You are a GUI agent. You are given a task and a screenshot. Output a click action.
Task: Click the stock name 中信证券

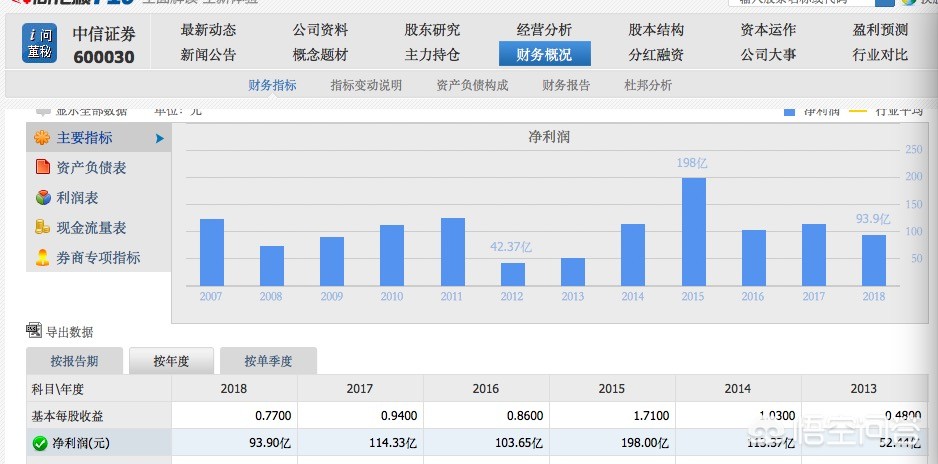pyautogui.click(x=104, y=34)
